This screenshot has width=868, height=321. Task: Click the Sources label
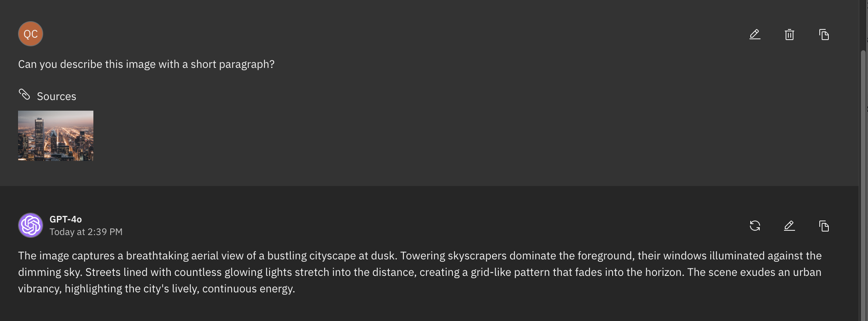pyautogui.click(x=57, y=97)
